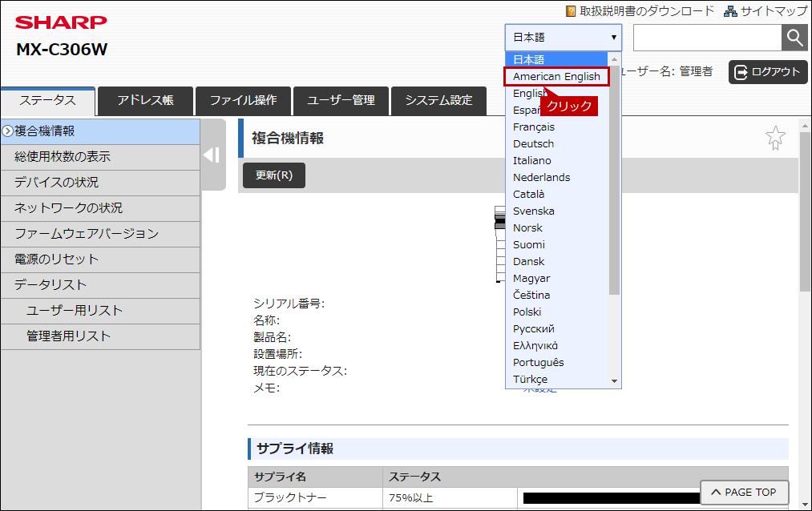Select ユーザー用リスト in side menu

pos(100,311)
